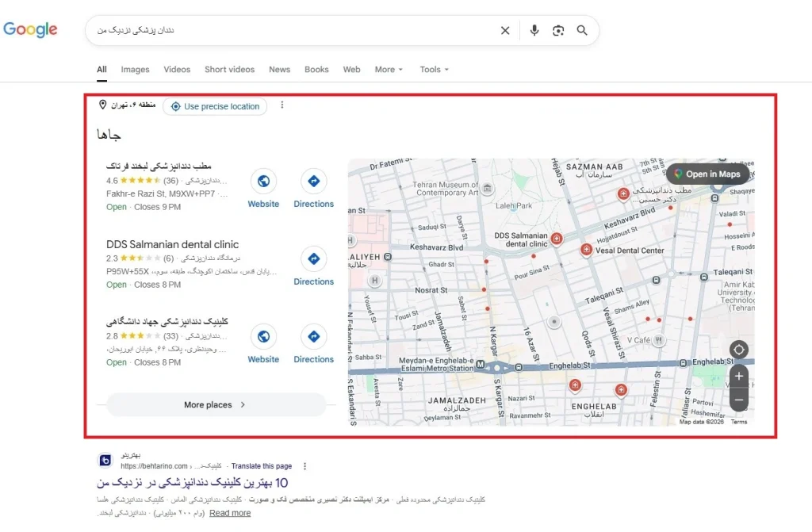
Task: Zoom out the map with minus button
Action: pos(739,400)
